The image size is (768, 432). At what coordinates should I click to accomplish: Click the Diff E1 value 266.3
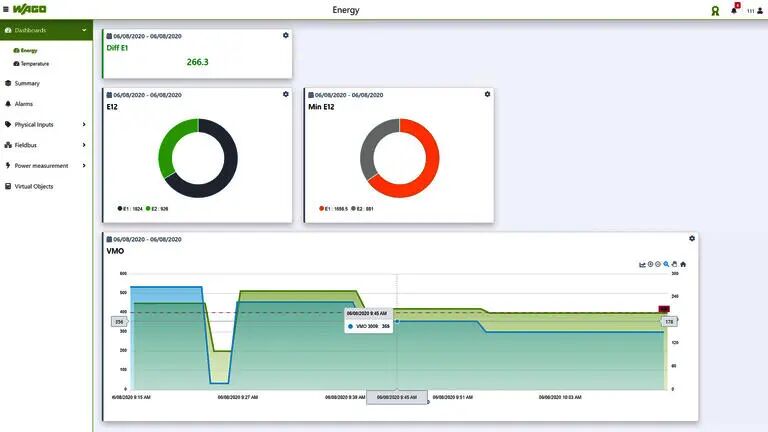[x=197, y=62]
